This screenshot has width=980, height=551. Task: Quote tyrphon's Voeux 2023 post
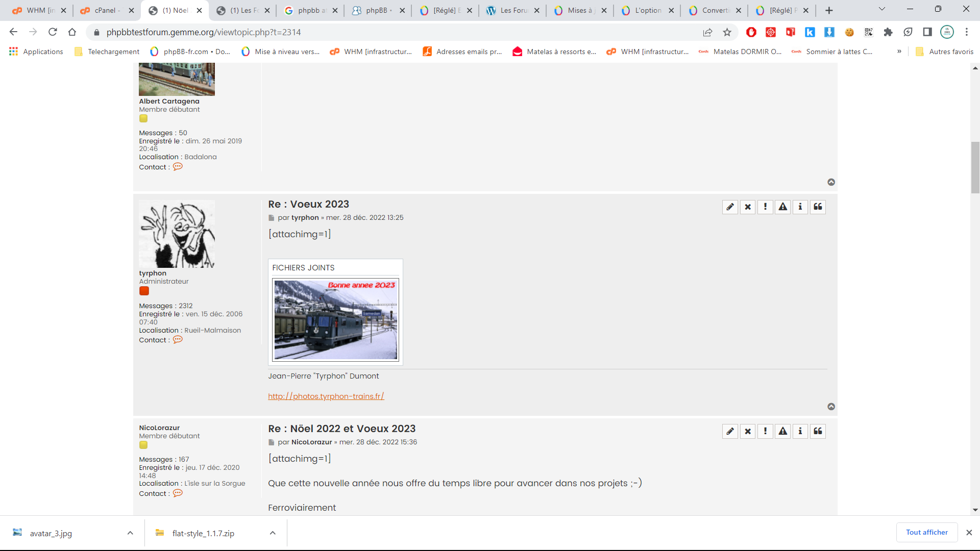click(x=818, y=207)
